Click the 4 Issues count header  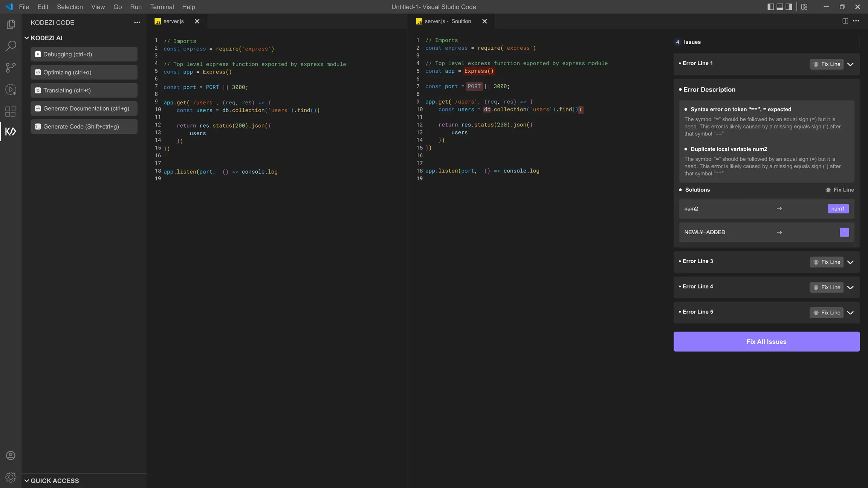[x=688, y=42]
